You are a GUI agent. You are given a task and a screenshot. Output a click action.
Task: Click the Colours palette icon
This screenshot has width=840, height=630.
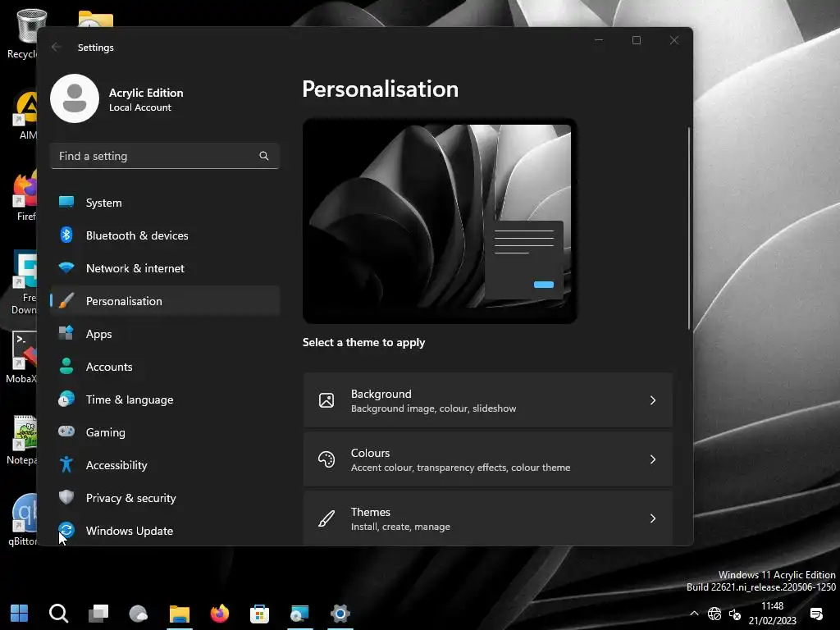(326, 459)
